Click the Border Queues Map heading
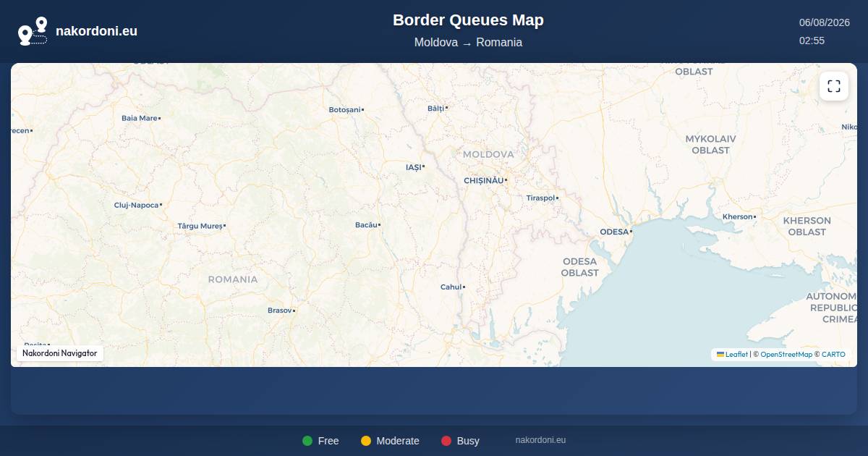This screenshot has width=868, height=456. pos(468,20)
